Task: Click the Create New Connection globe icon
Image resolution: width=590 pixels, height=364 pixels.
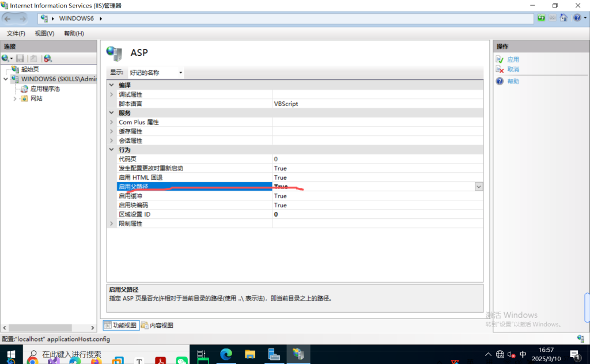Action: pyautogui.click(x=6, y=58)
